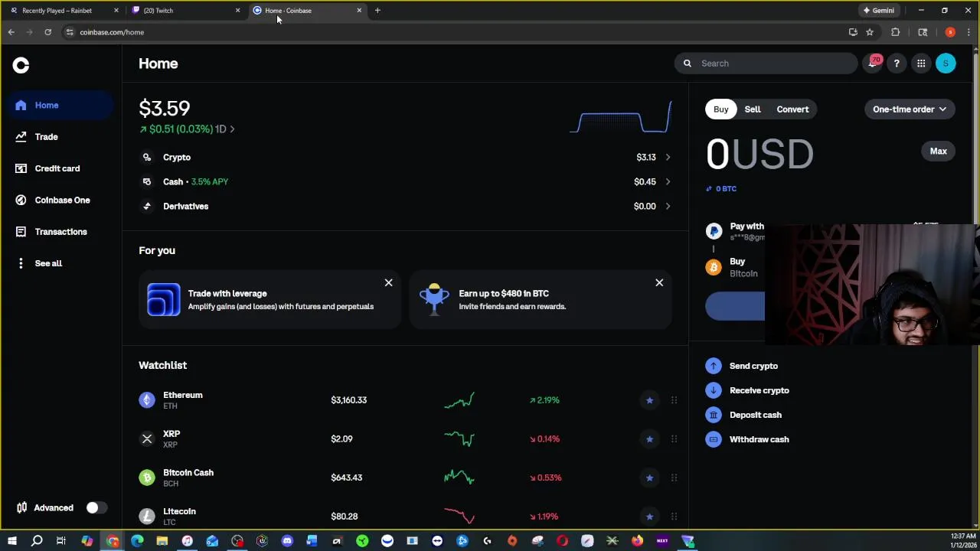Viewport: 980px width, 551px height.
Task: Click the Send crypto arrow icon
Action: click(x=714, y=366)
